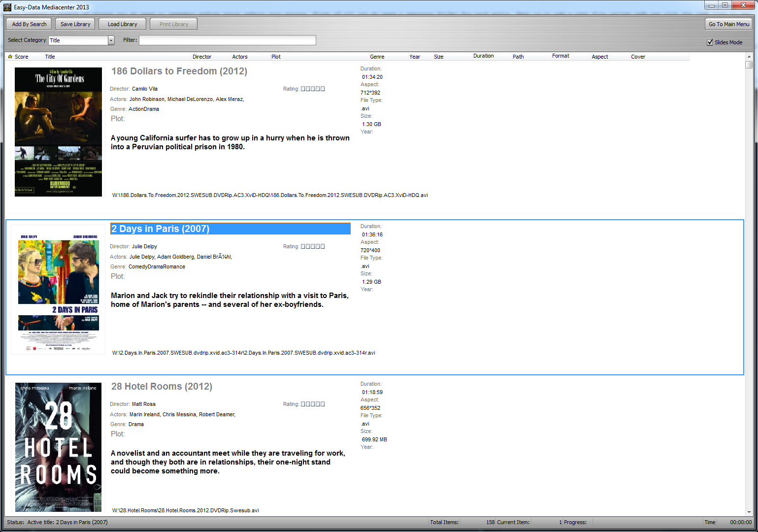This screenshot has height=532, width=758.
Task: Sort by the Aspect column header
Action: (x=600, y=57)
